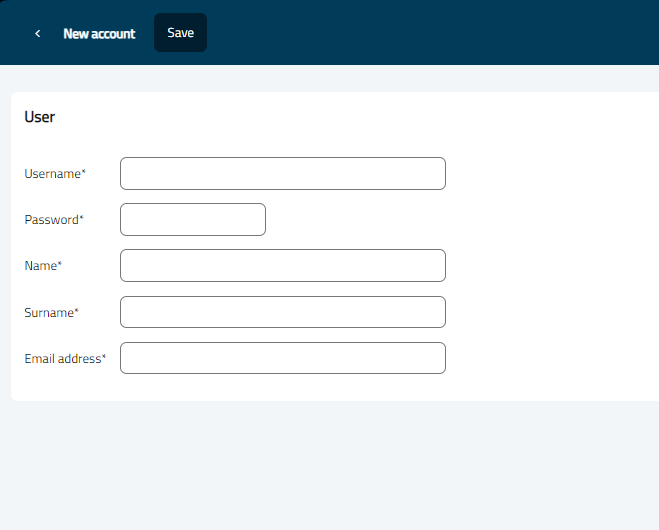This screenshot has width=659, height=530.
Task: Click the Password field label
Action: (51, 219)
